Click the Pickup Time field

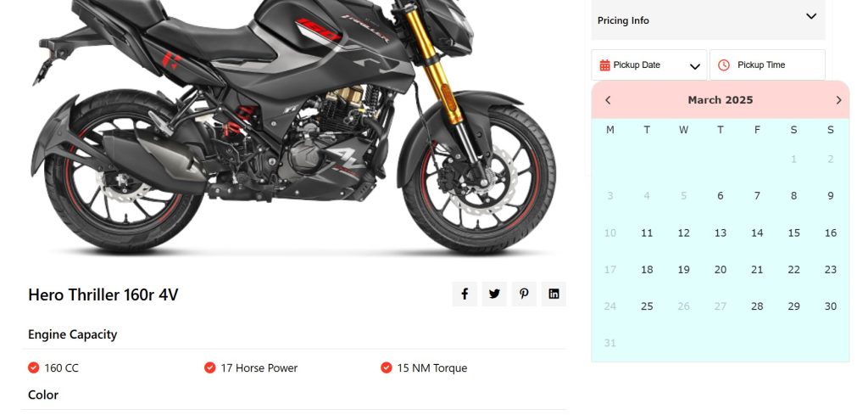pos(767,65)
